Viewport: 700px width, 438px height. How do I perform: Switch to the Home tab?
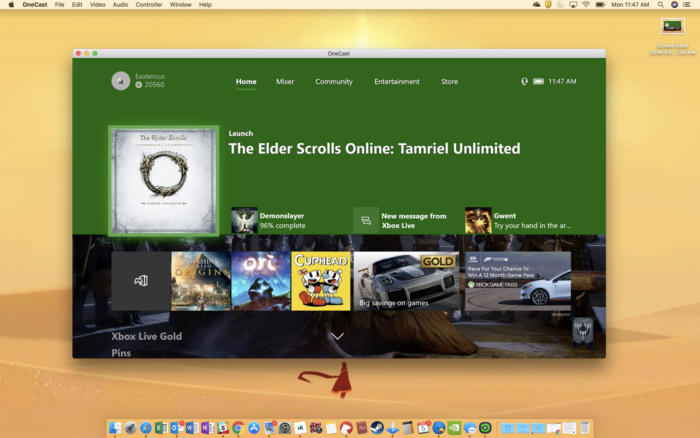[x=246, y=82]
